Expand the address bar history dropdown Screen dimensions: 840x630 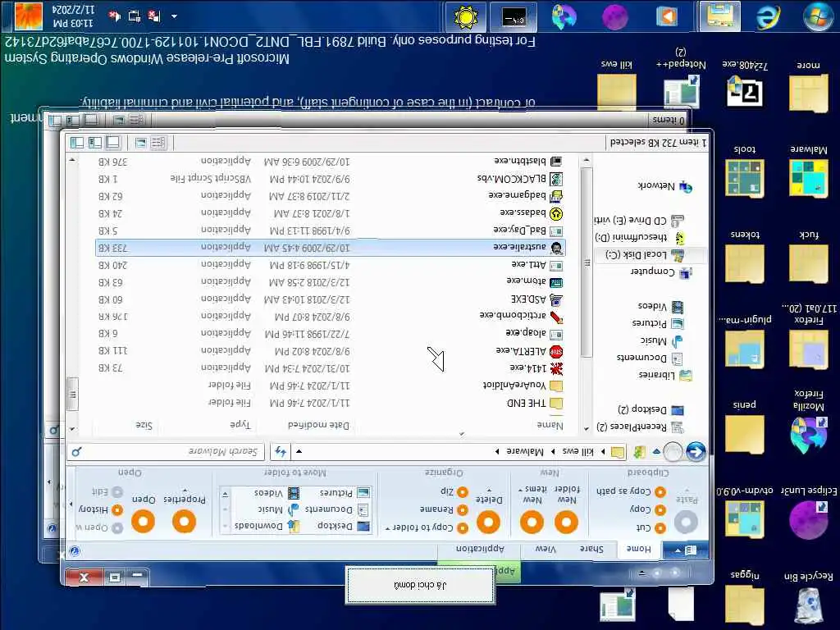coord(299,452)
